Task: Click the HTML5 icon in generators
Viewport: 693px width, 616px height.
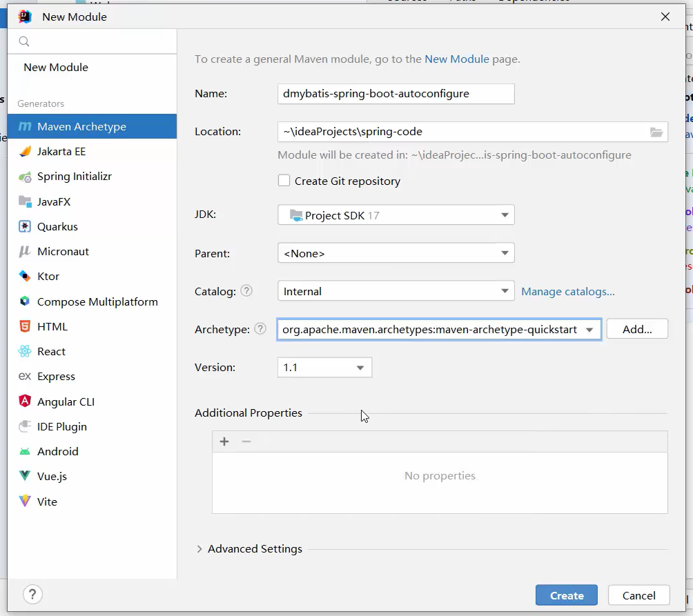Action: pos(25,326)
